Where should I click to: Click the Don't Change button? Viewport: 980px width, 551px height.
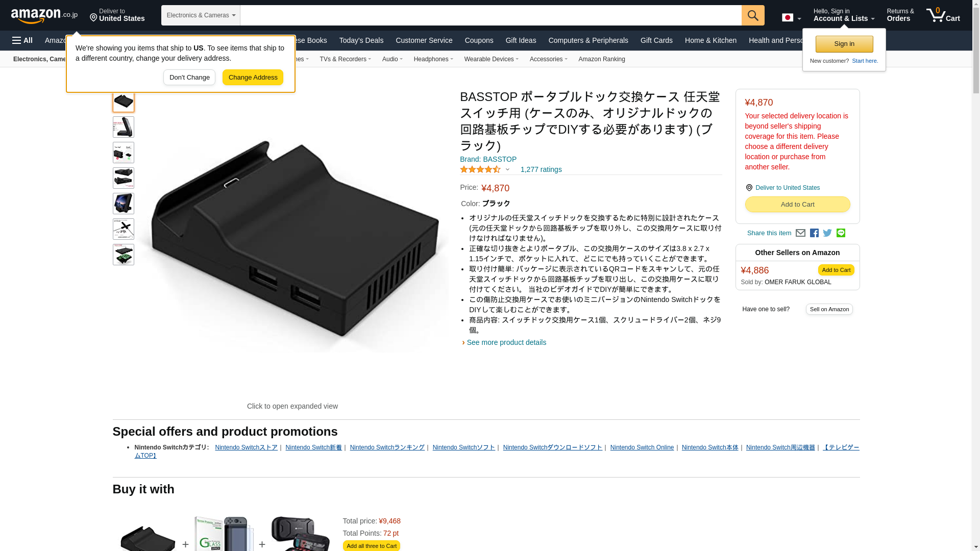(x=189, y=78)
